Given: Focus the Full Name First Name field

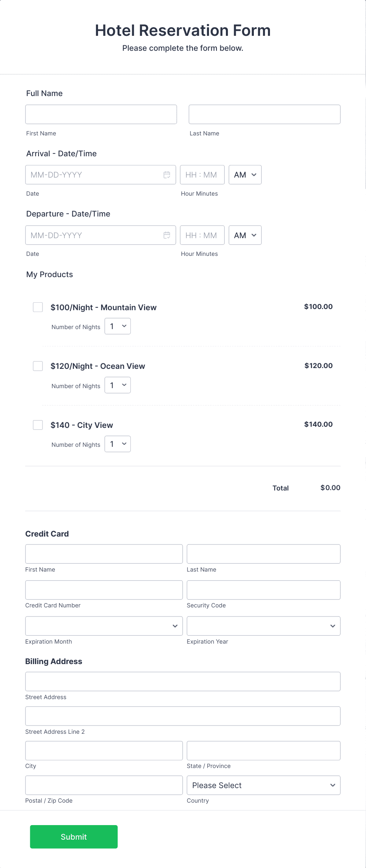Looking at the screenshot, I should [x=101, y=114].
